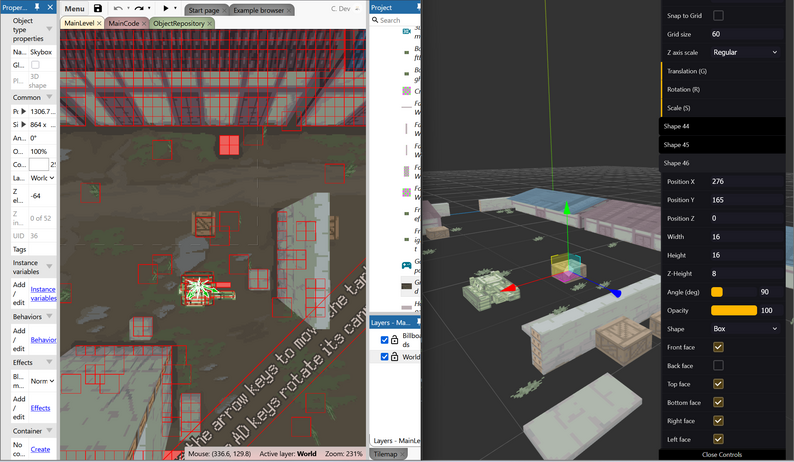Open the Start page tab
Screen dimensions: 794x462
tap(204, 10)
